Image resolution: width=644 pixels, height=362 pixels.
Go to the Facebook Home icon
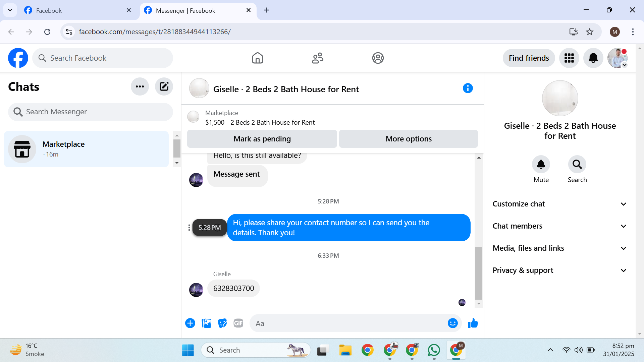(258, 58)
